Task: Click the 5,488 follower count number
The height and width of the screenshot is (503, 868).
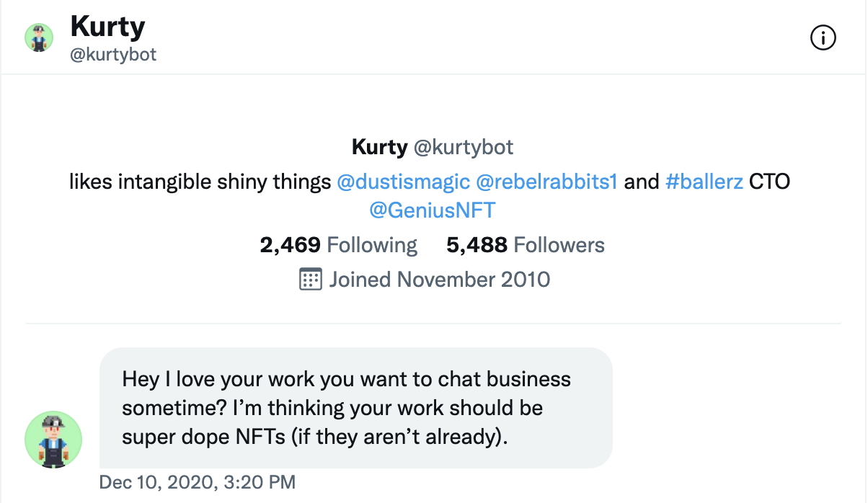Action: click(477, 245)
